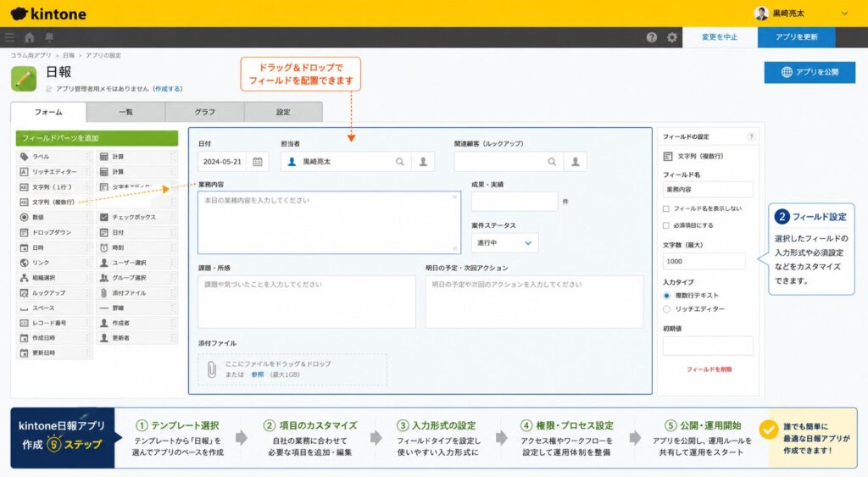This screenshot has width=868, height=477.
Task: Open the settings gear icon in header
Action: pos(672,37)
